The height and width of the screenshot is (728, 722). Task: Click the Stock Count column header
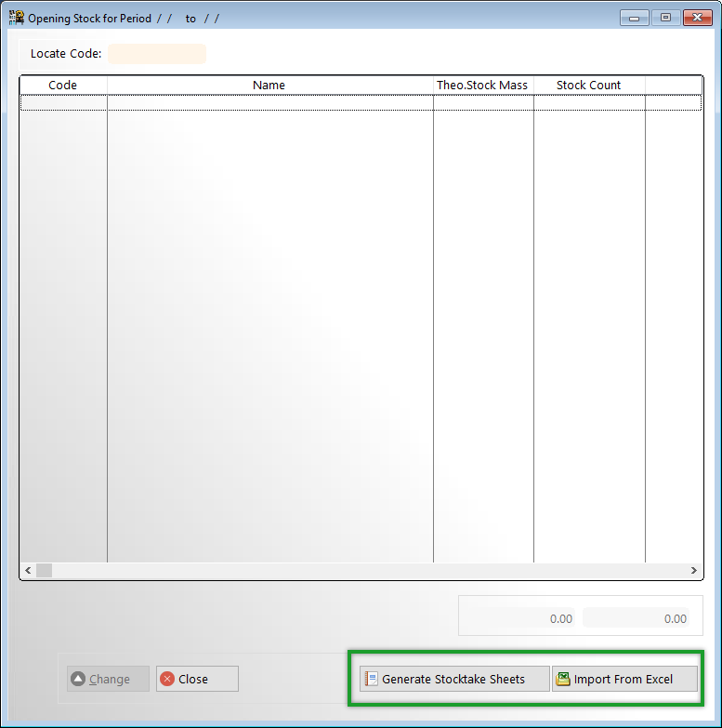[589, 86]
